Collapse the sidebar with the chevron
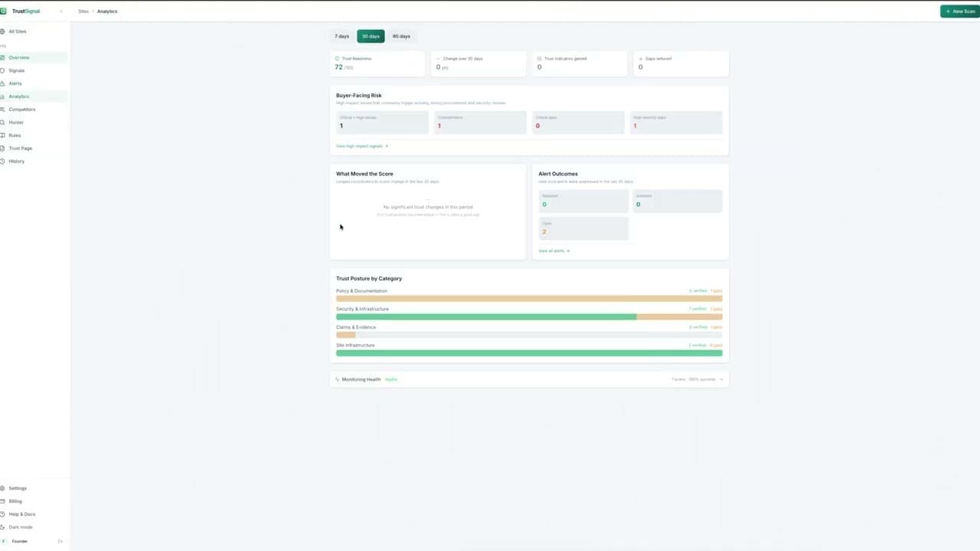Screen dimensions: 980x551 (x=60, y=11)
